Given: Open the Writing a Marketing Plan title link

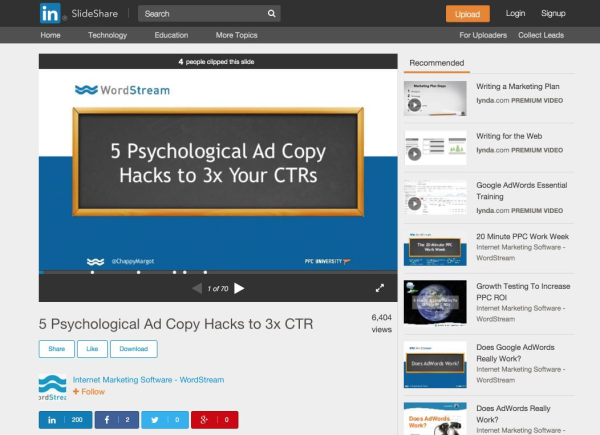Looking at the screenshot, I should click(x=518, y=86).
